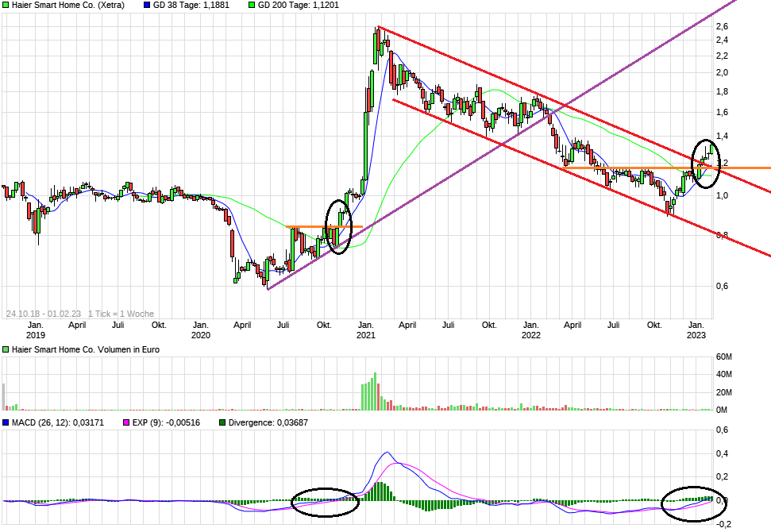The image size is (771, 532).
Task: Click the tallest green volume bar near Jan. 2021
Action: pos(375,391)
